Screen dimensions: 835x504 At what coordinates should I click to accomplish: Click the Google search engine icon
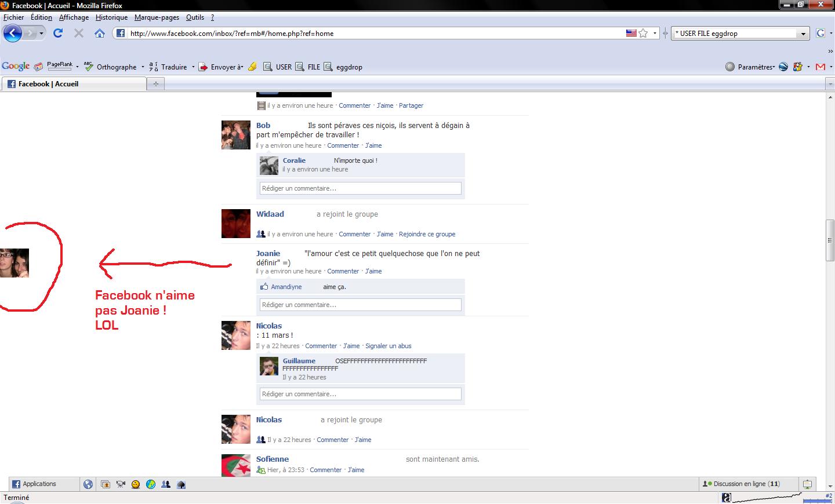pyautogui.click(x=820, y=33)
